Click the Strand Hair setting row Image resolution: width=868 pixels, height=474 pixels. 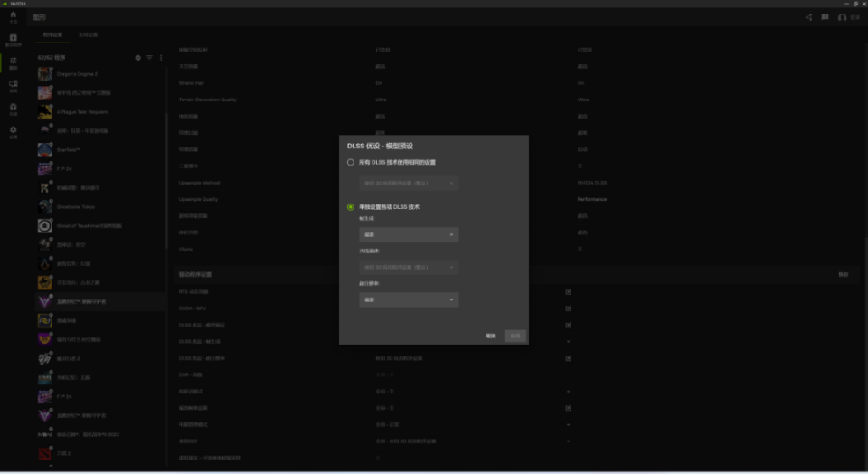[517, 83]
